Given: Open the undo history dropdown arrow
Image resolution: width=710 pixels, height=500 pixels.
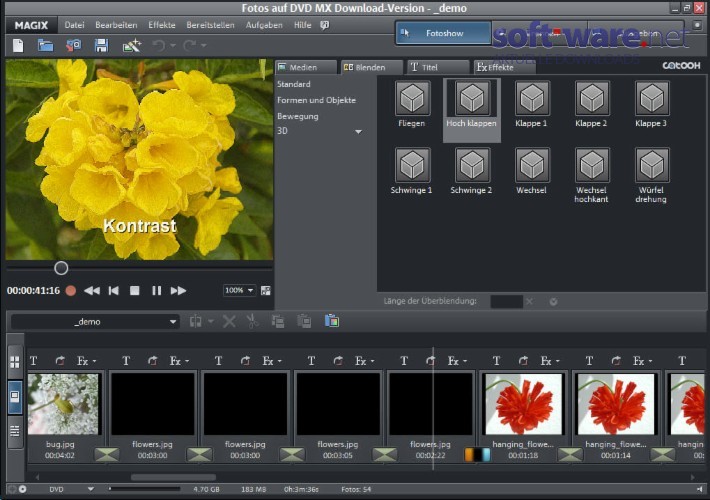Looking at the screenshot, I should tap(173, 46).
